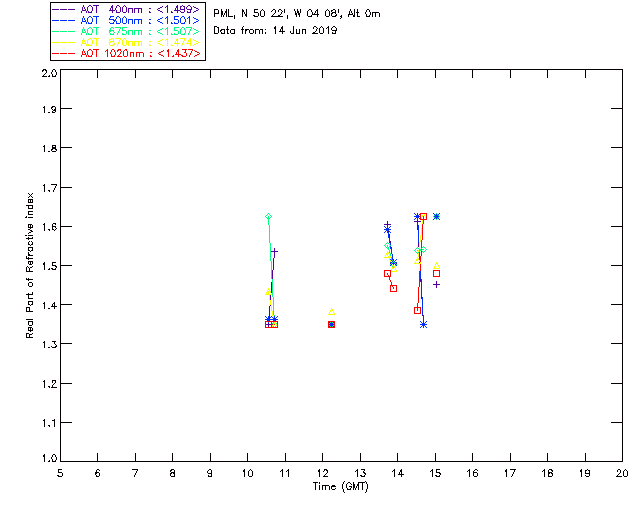Click the blue asterisk at the 500nm line's lowest point
Viewport: 640px width, 512px height.
(423, 325)
